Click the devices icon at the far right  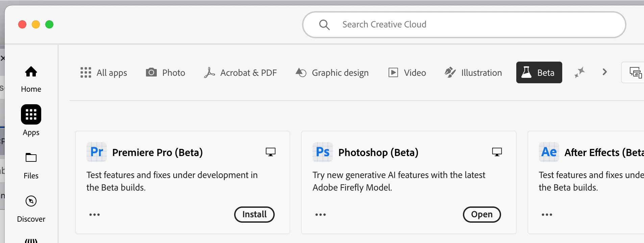point(636,72)
